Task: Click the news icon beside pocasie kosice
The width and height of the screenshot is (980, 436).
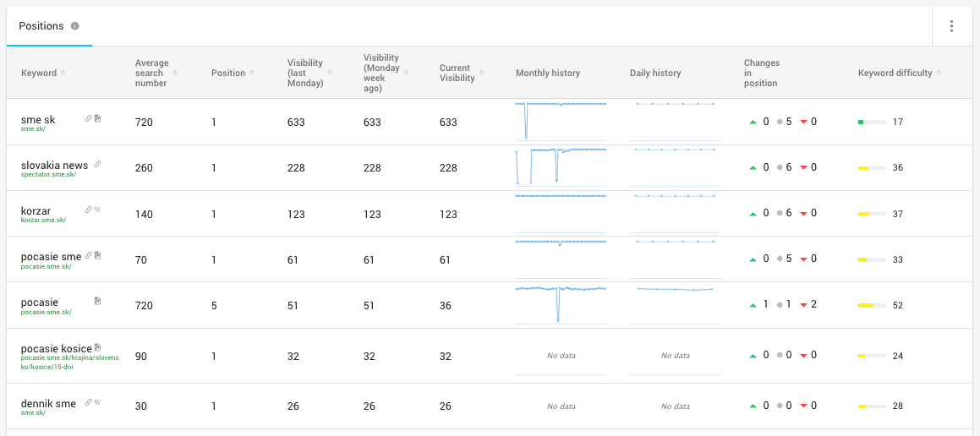Action: tap(97, 346)
